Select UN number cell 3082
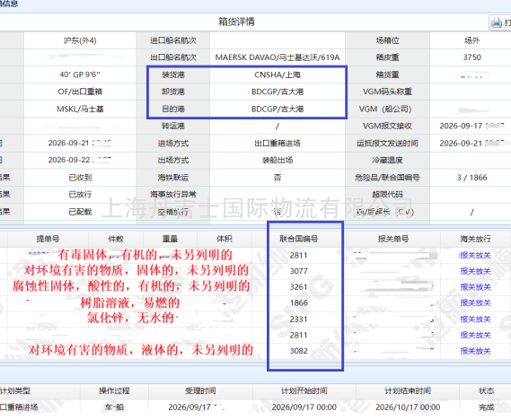Image resolution: width=511 pixels, height=420 pixels. (x=299, y=351)
